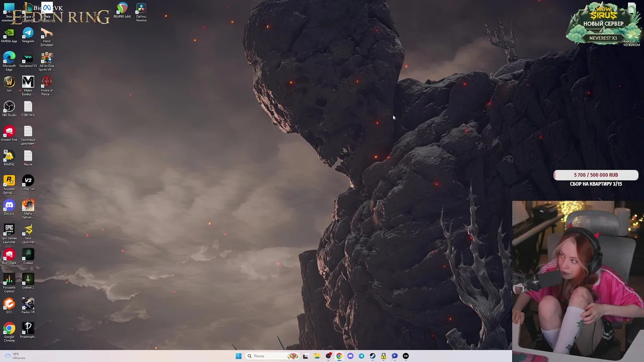Open the taskbar app with red badge
This screenshot has width=644, height=362.
pyautogui.click(x=328, y=356)
